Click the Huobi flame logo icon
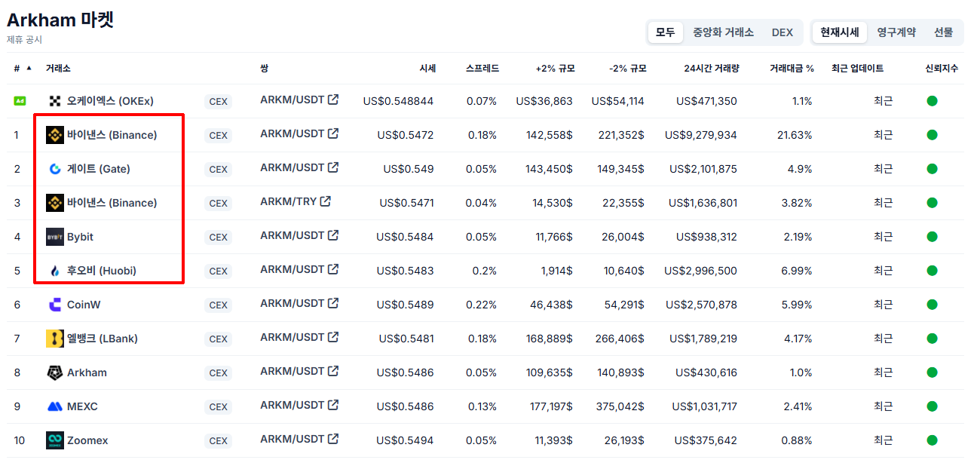 pos(55,271)
